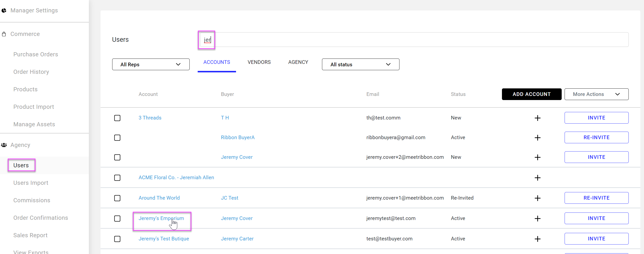Expand the More Actions dropdown

[596, 94]
